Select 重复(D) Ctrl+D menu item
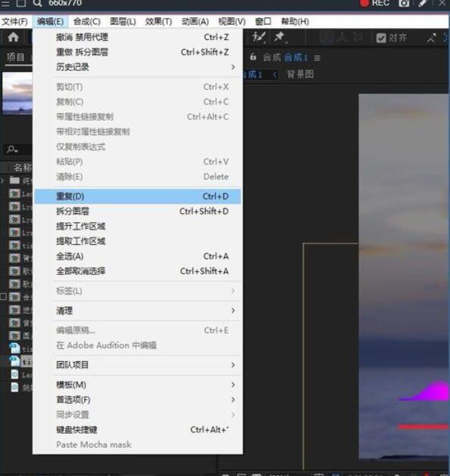Image resolution: width=450 pixels, height=476 pixels. click(138, 196)
